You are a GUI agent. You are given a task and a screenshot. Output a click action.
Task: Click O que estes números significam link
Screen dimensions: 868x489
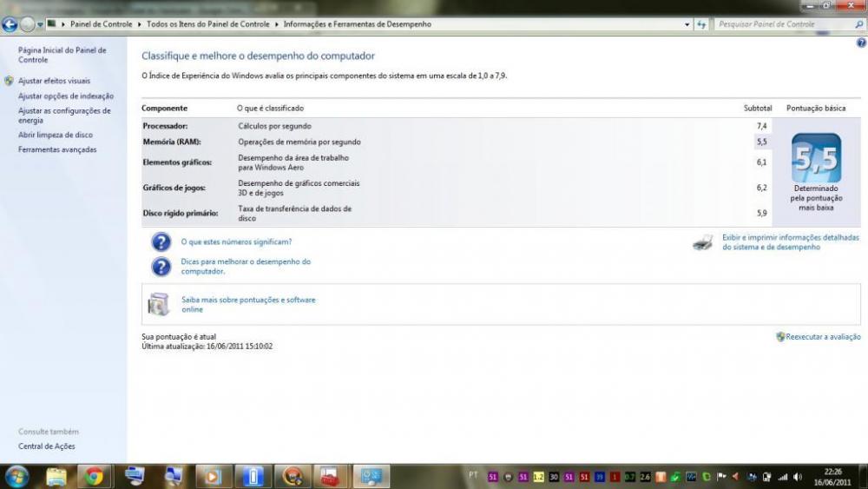click(x=236, y=241)
